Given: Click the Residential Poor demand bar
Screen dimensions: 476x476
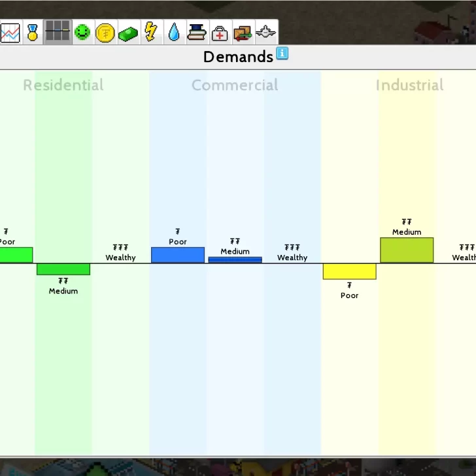Looking at the screenshot, I should [16, 255].
